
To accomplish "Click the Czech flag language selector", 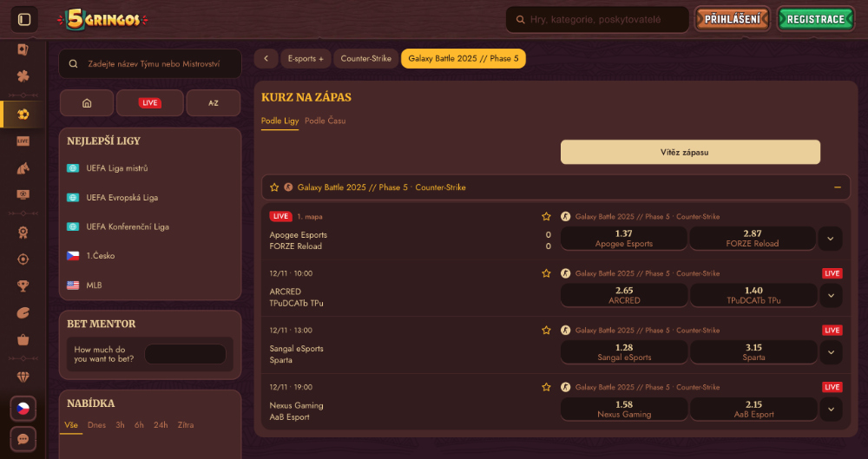I will (x=23, y=409).
